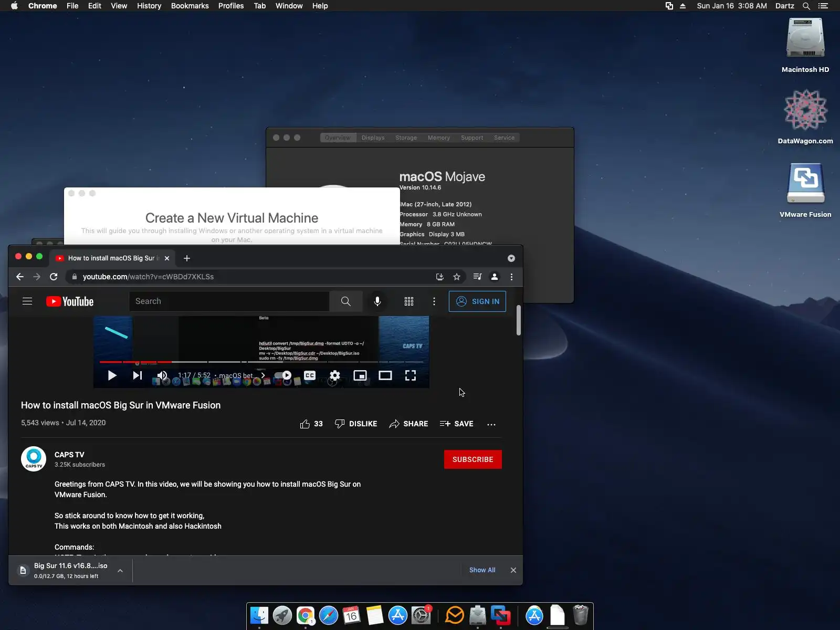840x630 pixels.
Task: Open video settings gear in player
Action: pos(335,375)
